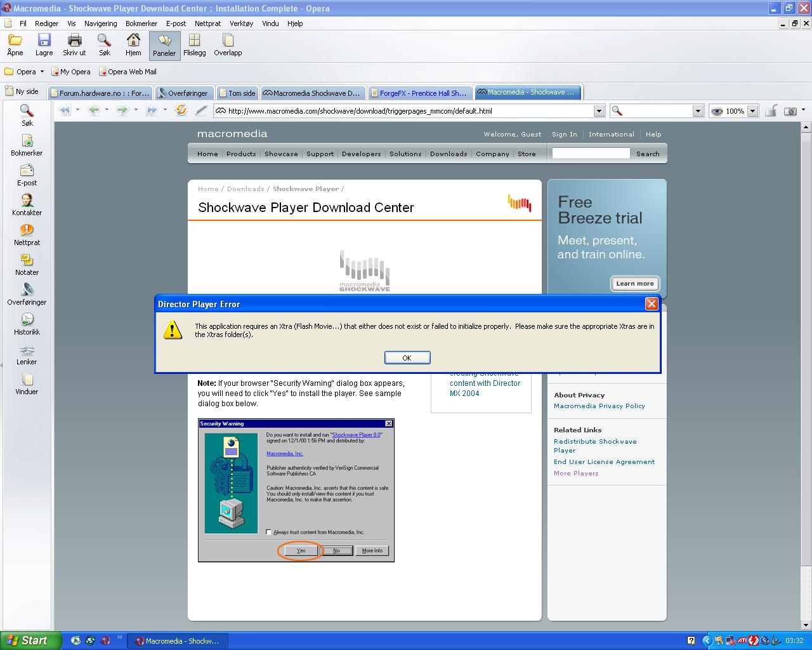Click the Security Warning sample dialog image
The height and width of the screenshot is (650, 812).
(296, 490)
